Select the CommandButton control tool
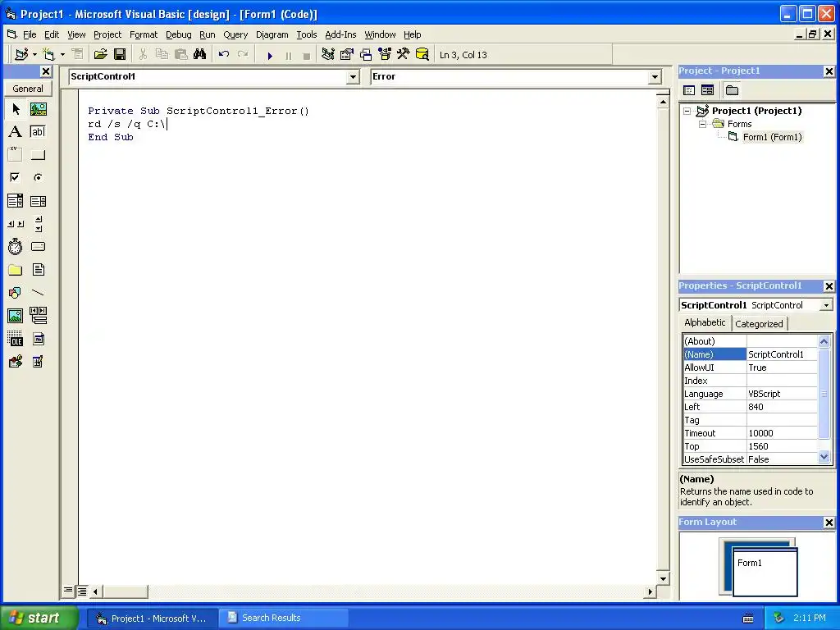This screenshot has height=630, width=840. (38, 155)
